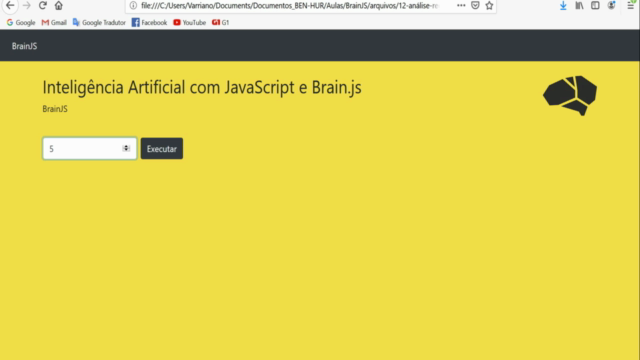Viewport: 640px width, 360px height.
Task: Show site information icon in address bar
Action: tap(133, 5)
